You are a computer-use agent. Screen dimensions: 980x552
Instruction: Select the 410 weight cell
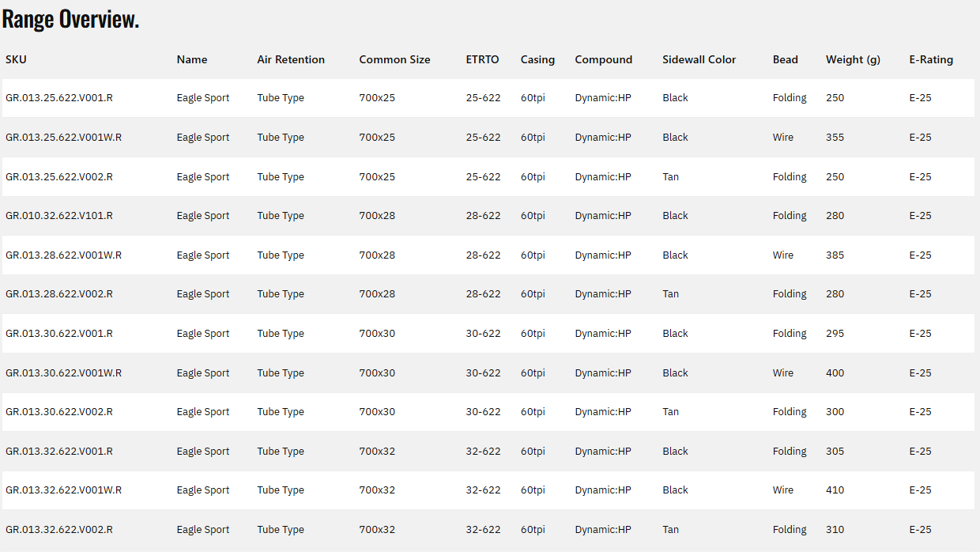coord(835,490)
